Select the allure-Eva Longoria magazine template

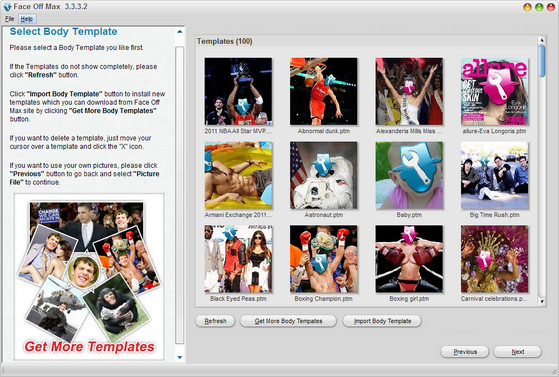coord(494,91)
